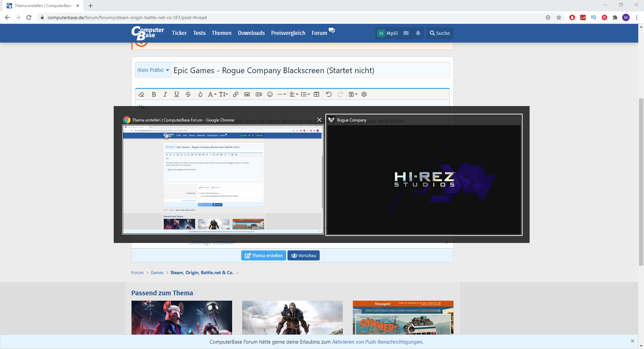The width and height of the screenshot is (644, 349).
Task: Open the private messages envelope
Action: coord(406,33)
